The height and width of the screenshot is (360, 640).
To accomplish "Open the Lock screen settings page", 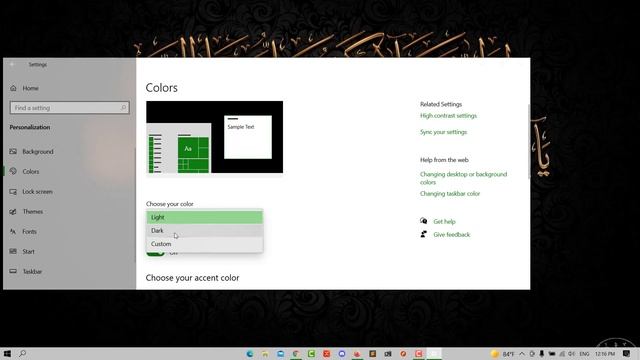I will pyautogui.click(x=37, y=191).
